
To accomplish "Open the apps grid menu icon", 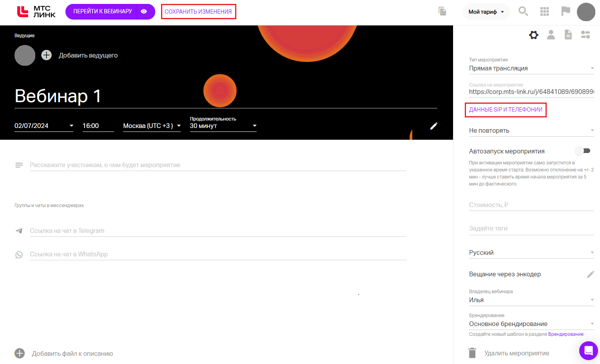I will coord(544,12).
